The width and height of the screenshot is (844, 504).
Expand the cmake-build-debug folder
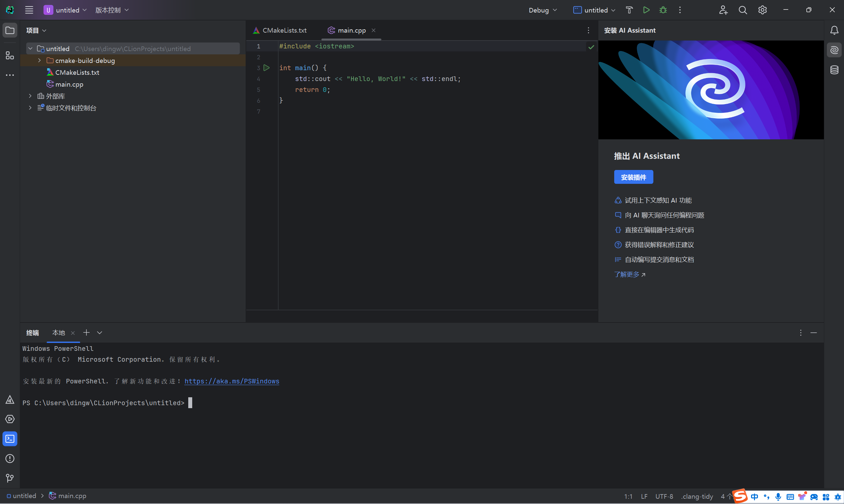(x=40, y=61)
